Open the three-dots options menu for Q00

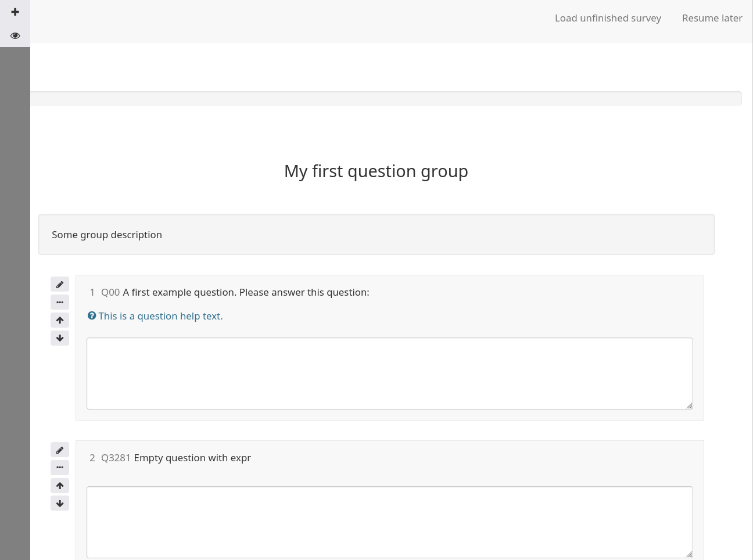pyautogui.click(x=60, y=303)
